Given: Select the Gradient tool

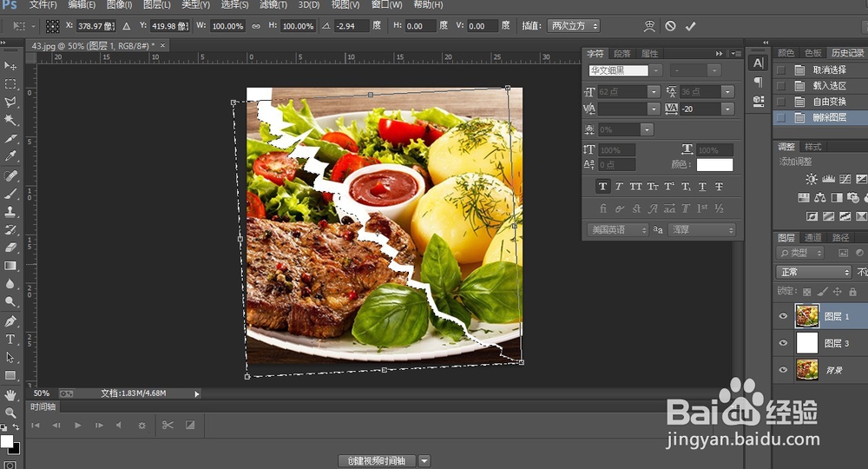Looking at the screenshot, I should pyautogui.click(x=10, y=266).
